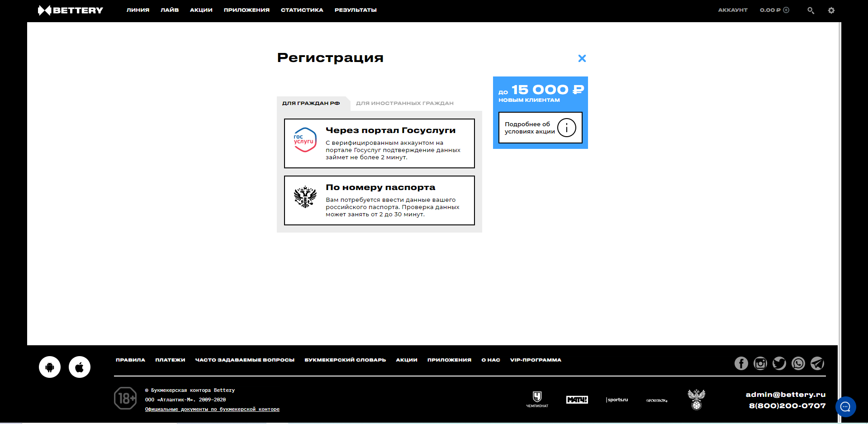868x424 pixels.
Task: Open Bettery Facebook page icon
Action: [x=741, y=363]
